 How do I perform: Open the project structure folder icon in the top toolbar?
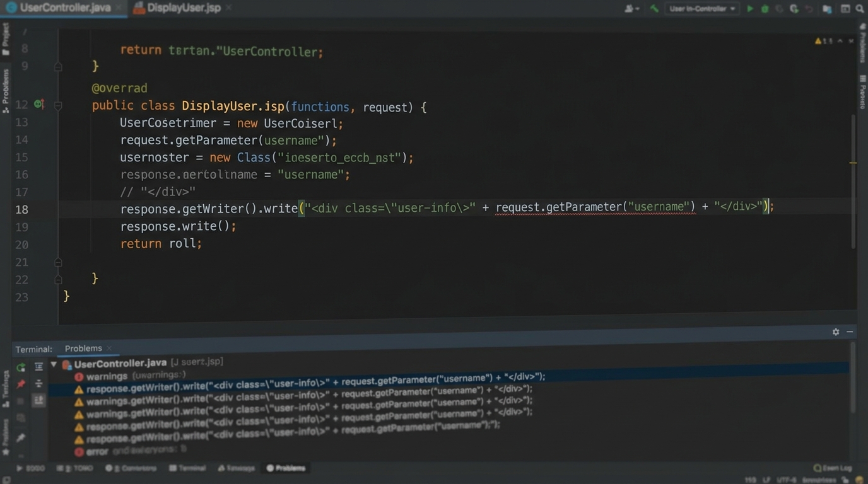pos(827,9)
